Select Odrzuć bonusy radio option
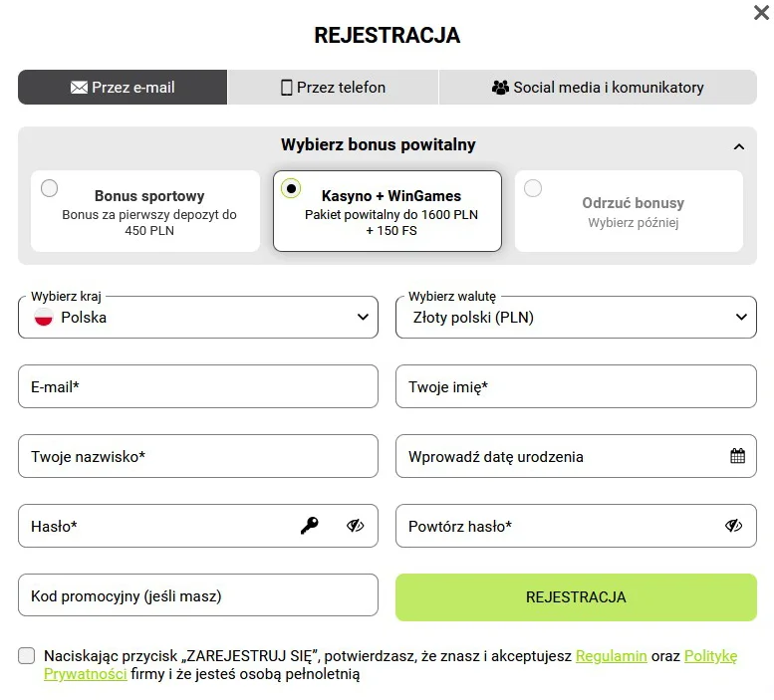Image resolution: width=774 pixels, height=700 pixels. [533, 188]
